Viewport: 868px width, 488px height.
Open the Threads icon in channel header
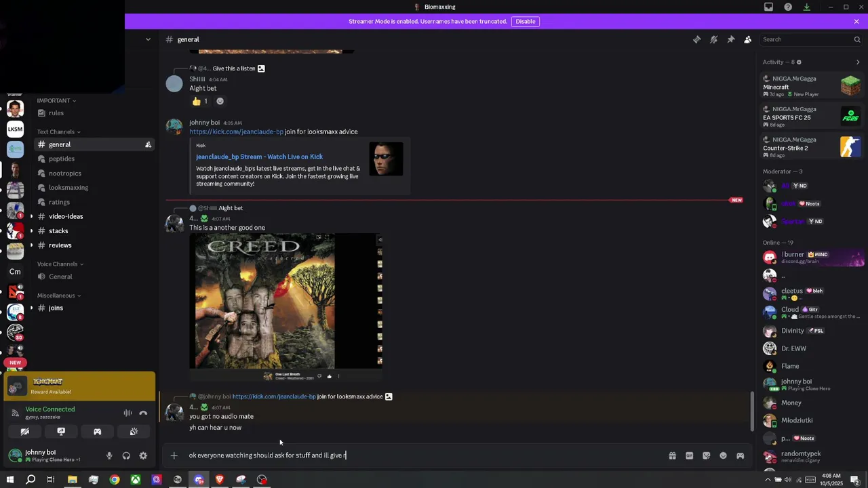point(696,39)
